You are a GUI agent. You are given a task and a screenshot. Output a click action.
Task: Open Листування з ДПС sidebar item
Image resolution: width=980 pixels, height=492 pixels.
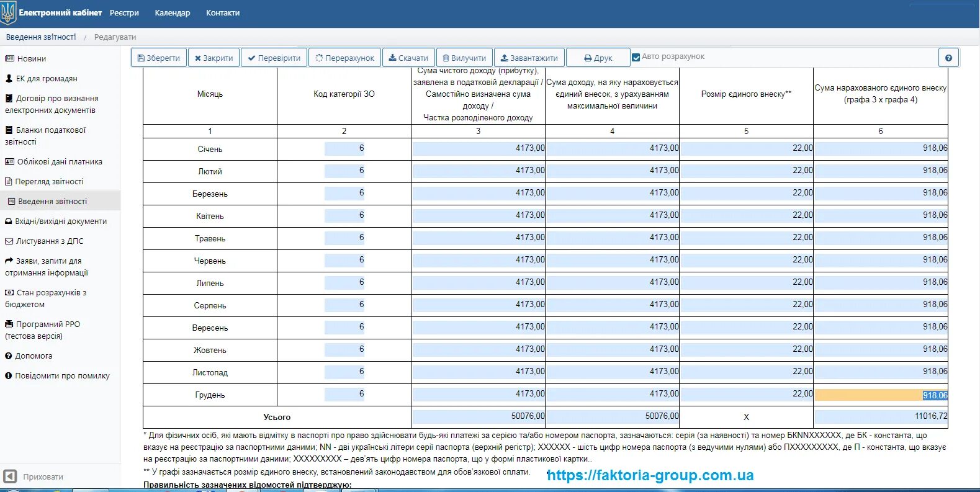pos(50,241)
